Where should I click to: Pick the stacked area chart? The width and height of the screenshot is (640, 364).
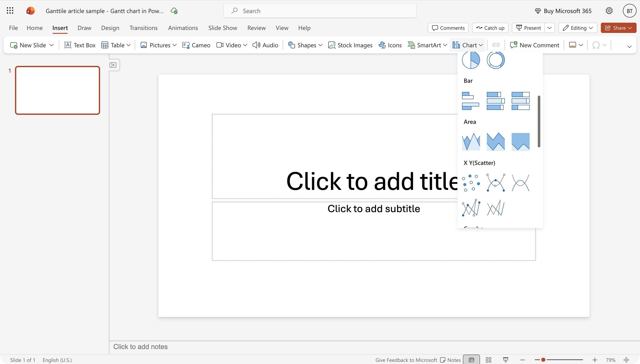495,142
